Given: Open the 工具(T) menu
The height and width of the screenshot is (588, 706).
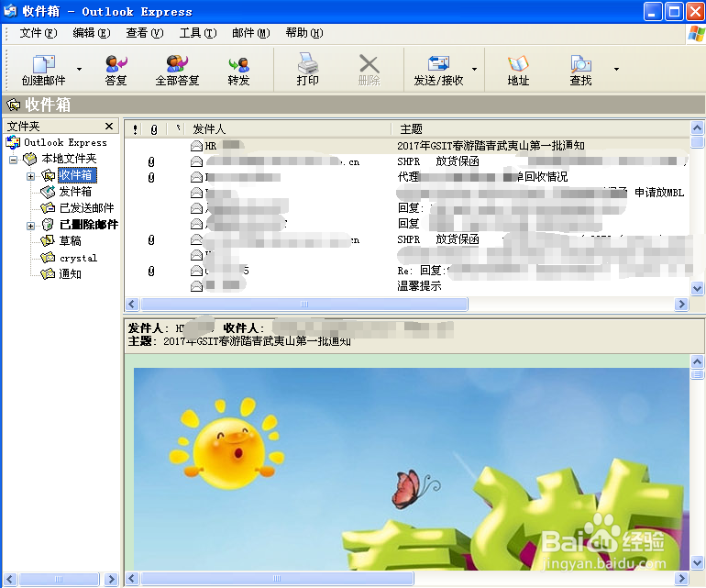Looking at the screenshot, I should [x=198, y=33].
